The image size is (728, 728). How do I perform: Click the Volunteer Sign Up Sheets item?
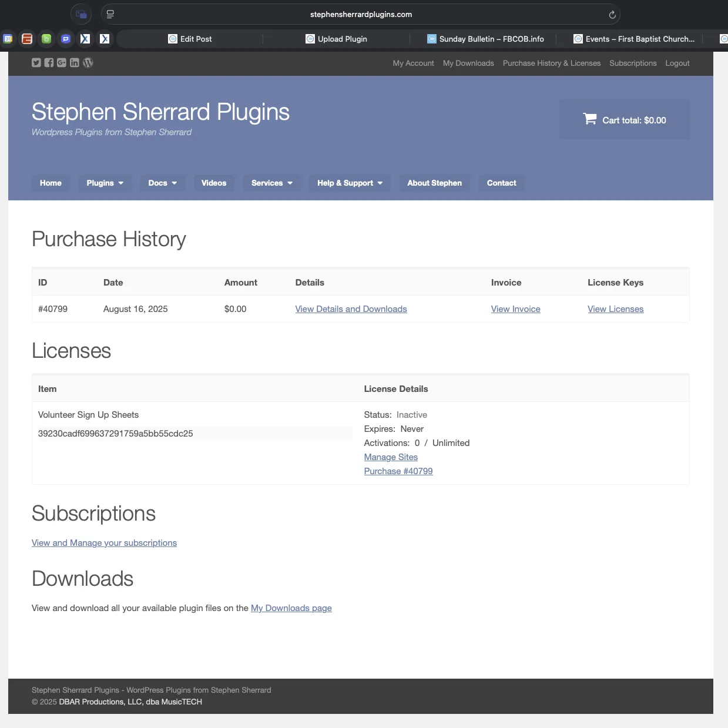89,415
